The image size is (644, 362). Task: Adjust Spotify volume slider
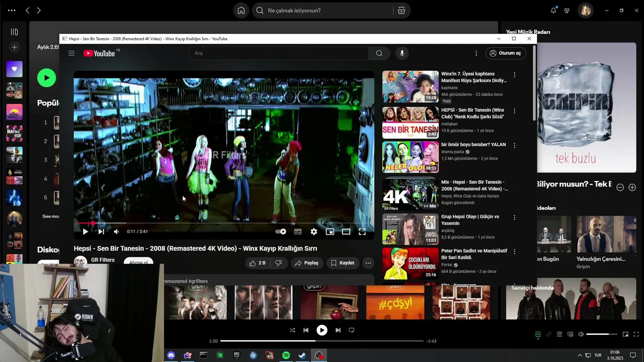602,334
